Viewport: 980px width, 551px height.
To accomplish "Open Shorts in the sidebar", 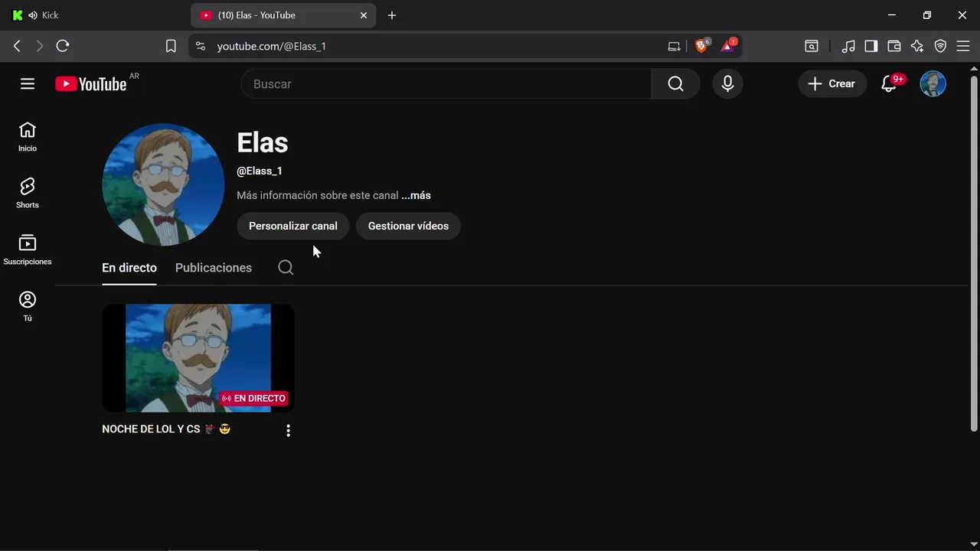I will (28, 194).
